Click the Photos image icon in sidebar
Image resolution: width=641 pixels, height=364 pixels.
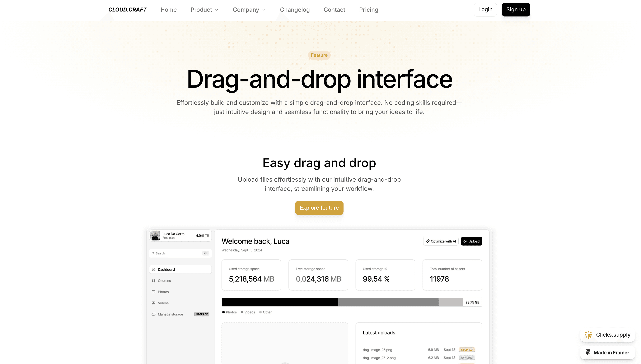pos(153,292)
